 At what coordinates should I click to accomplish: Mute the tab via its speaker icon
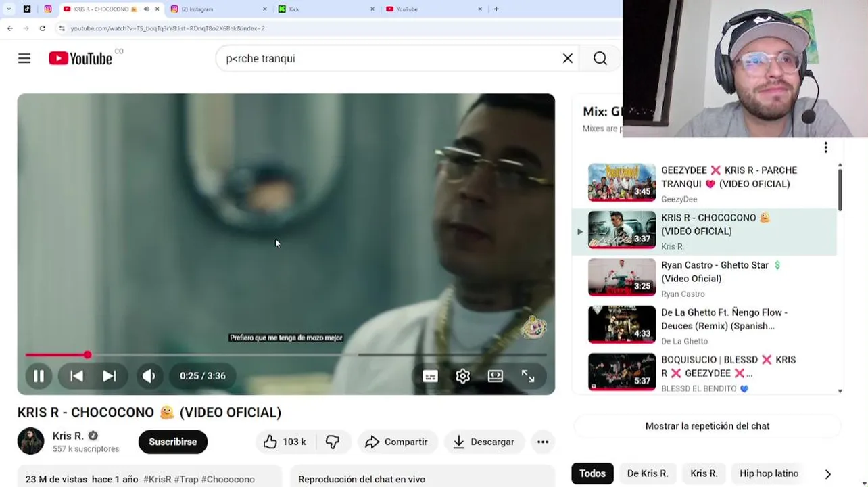pos(146,9)
